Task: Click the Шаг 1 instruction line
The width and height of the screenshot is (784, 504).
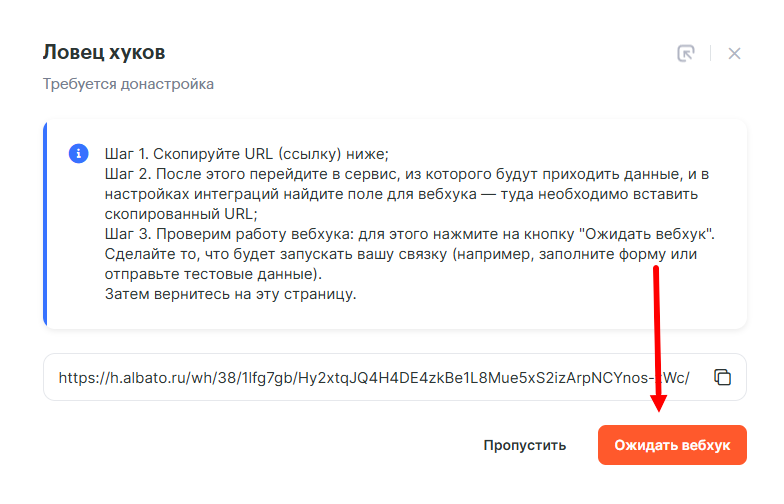Action: [246, 154]
